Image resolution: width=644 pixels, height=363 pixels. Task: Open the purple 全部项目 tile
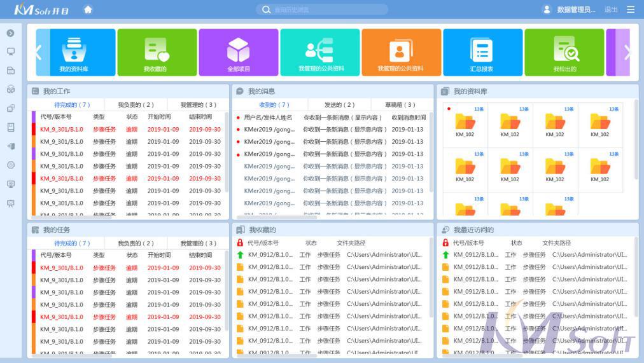pos(239,52)
